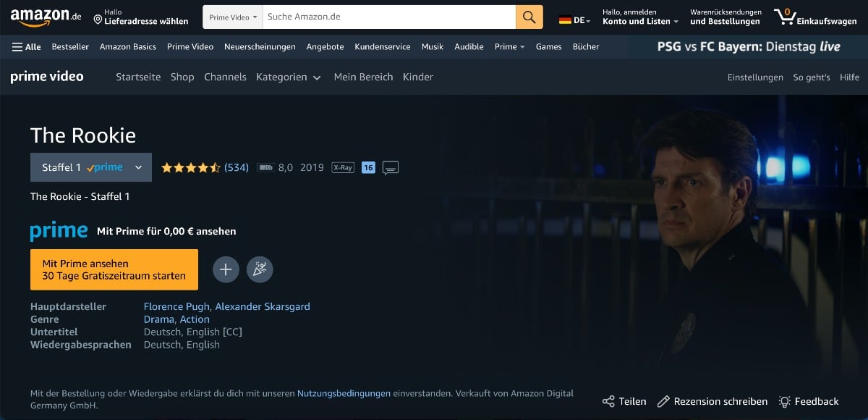The height and width of the screenshot is (420, 868).
Task: Open the shopping cart (Einkaufswagen)
Action: tap(815, 17)
